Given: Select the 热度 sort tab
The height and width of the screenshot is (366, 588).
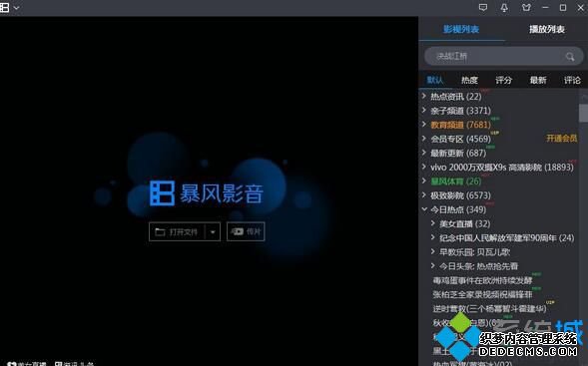Looking at the screenshot, I should tap(469, 80).
